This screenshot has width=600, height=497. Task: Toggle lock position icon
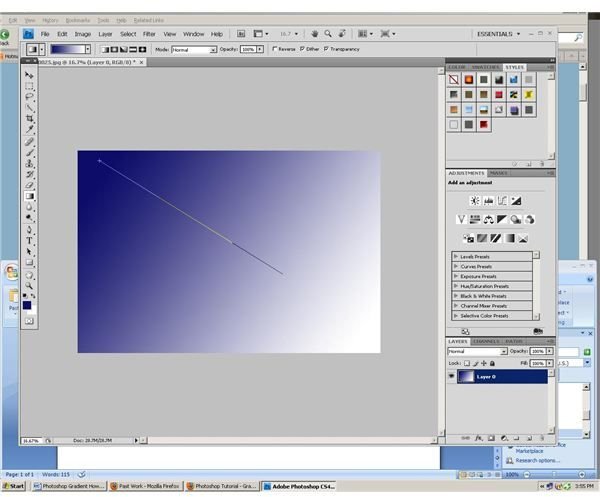(484, 363)
